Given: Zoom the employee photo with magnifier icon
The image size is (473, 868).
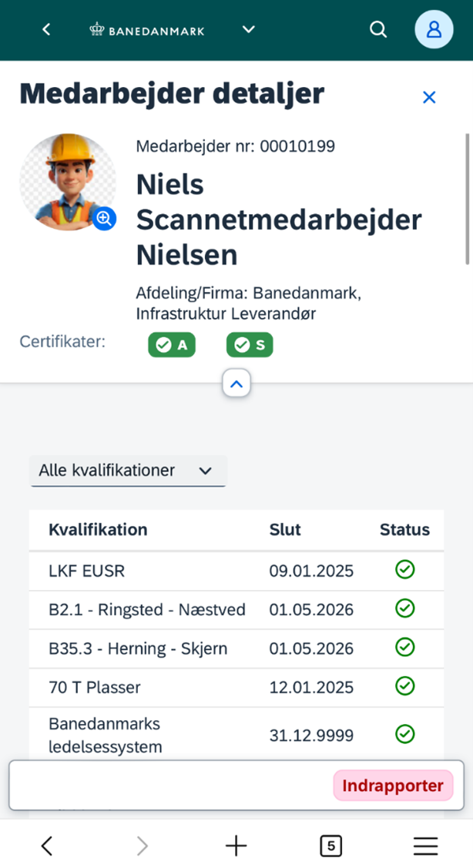Looking at the screenshot, I should click(105, 219).
